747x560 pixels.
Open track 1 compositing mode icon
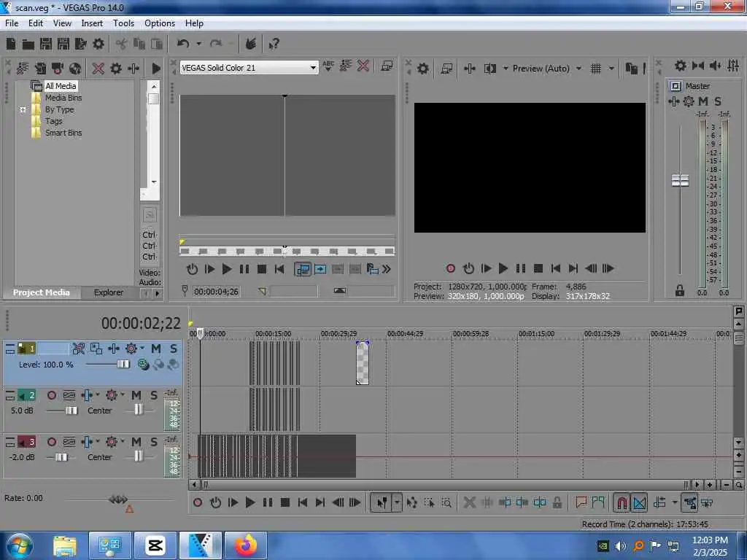click(96, 349)
